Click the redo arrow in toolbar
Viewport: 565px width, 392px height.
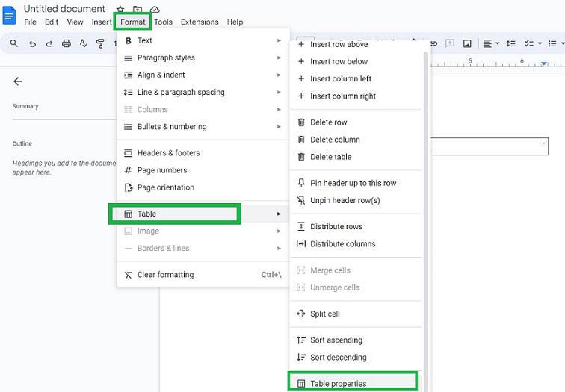(49, 44)
